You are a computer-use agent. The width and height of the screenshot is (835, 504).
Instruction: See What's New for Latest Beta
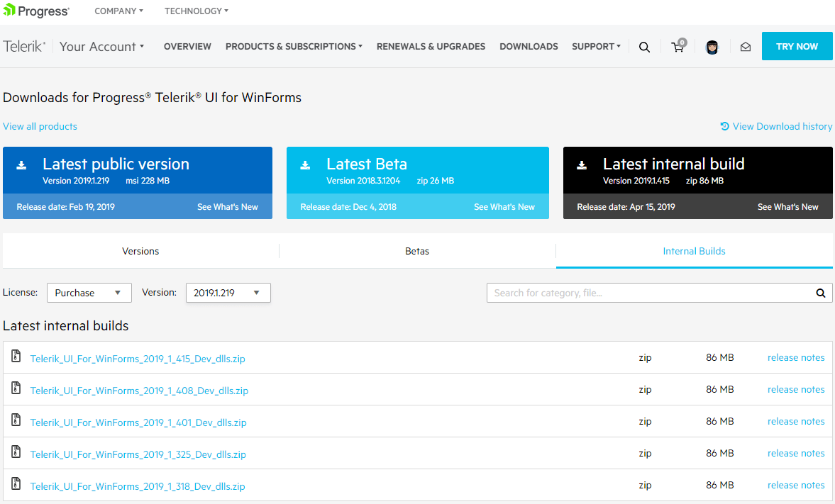click(x=504, y=206)
